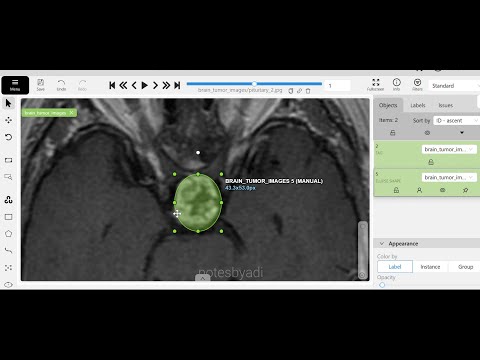The height and width of the screenshot is (360, 480).
Task: Open label dropdown for tag object 2
Action: (x=449, y=149)
